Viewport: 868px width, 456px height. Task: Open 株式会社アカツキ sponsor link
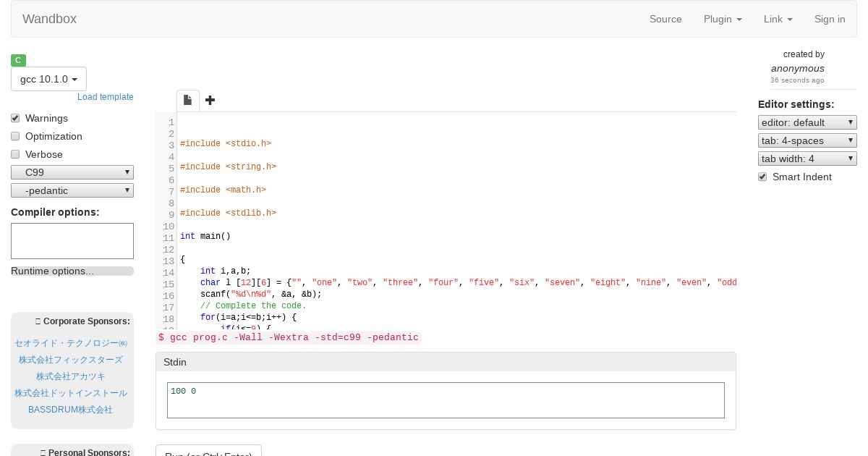pyautogui.click(x=71, y=376)
